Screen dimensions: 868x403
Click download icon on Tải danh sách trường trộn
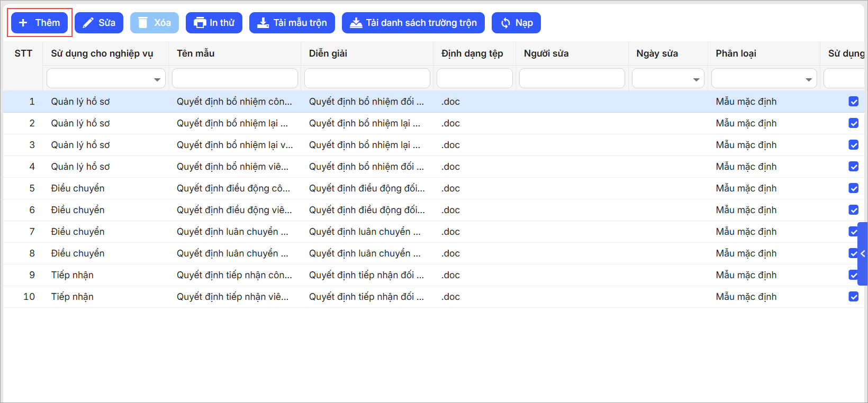pos(356,23)
